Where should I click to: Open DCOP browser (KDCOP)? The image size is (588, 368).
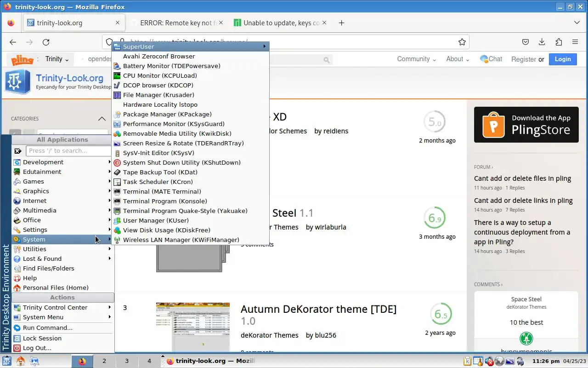(x=190, y=85)
